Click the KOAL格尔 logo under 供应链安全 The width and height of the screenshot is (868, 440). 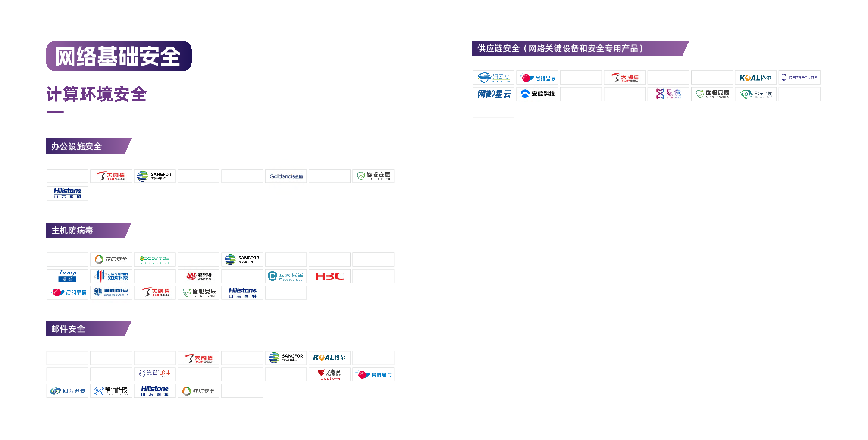point(756,78)
